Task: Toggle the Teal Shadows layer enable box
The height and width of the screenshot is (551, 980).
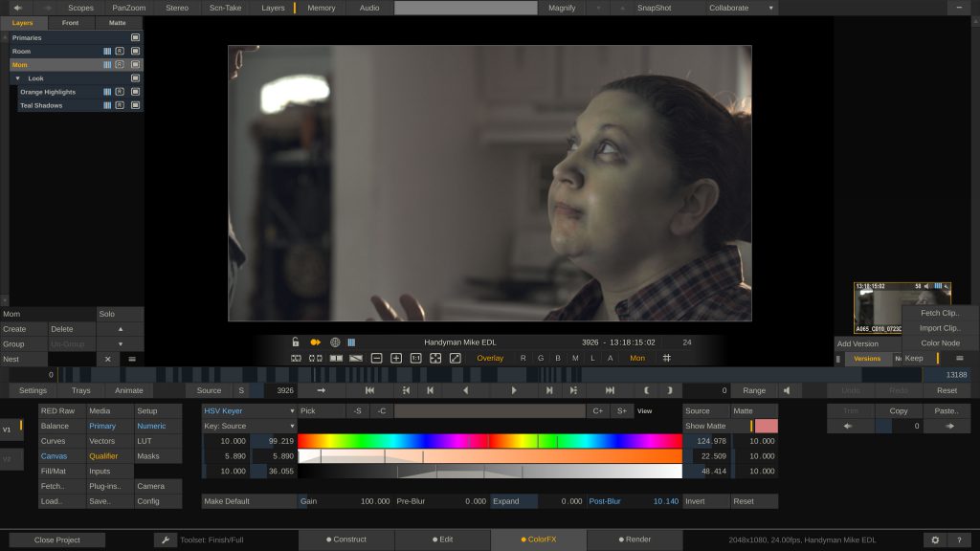Action: tap(136, 105)
